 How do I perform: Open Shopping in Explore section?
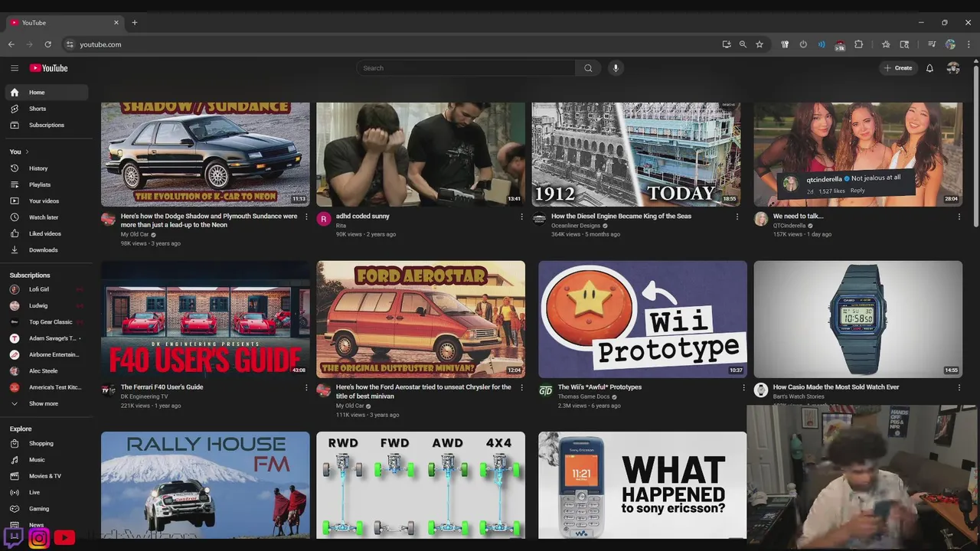click(46, 443)
